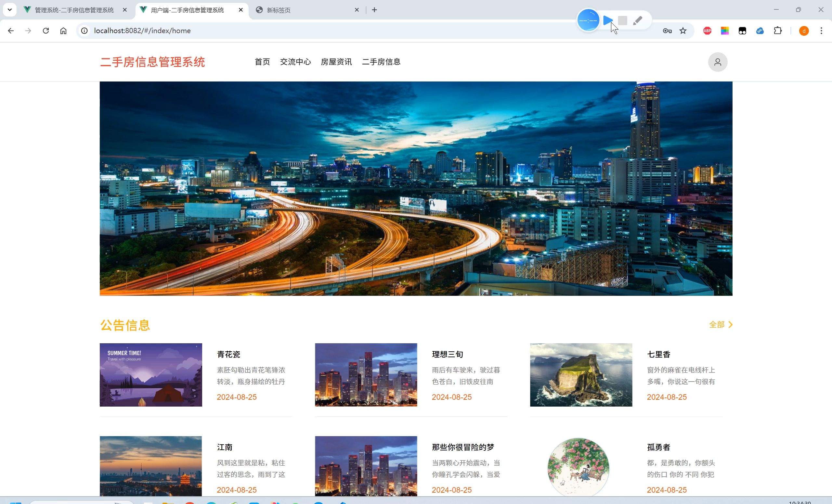The height and width of the screenshot is (504, 832).
Task: Open the colorful grid extension icon
Action: coord(725,31)
